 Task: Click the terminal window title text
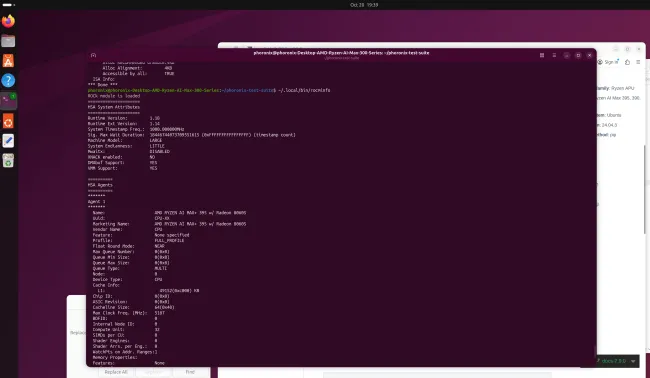[x=341, y=53]
